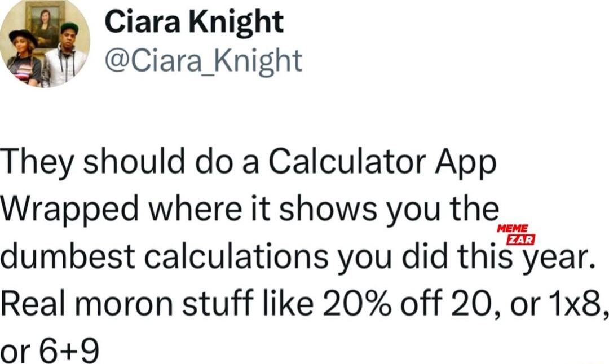
Task: Click the "1x8" calculation text
Action: click(576, 305)
